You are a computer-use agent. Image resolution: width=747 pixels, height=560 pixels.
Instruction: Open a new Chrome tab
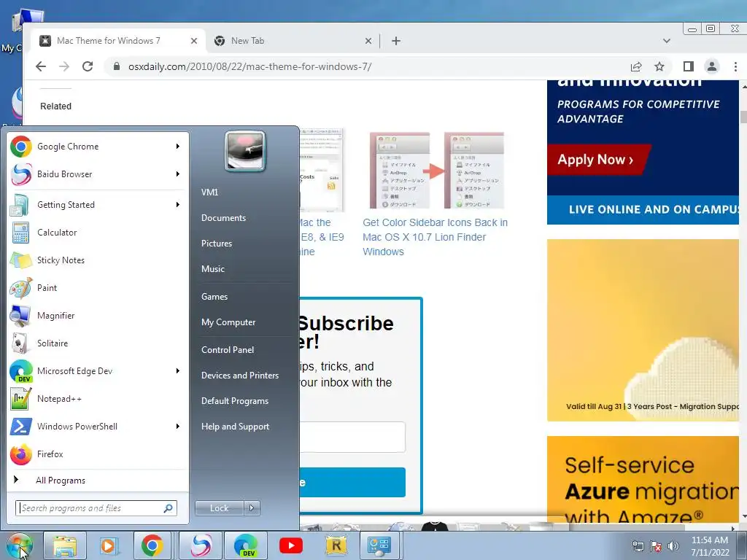[396, 41]
